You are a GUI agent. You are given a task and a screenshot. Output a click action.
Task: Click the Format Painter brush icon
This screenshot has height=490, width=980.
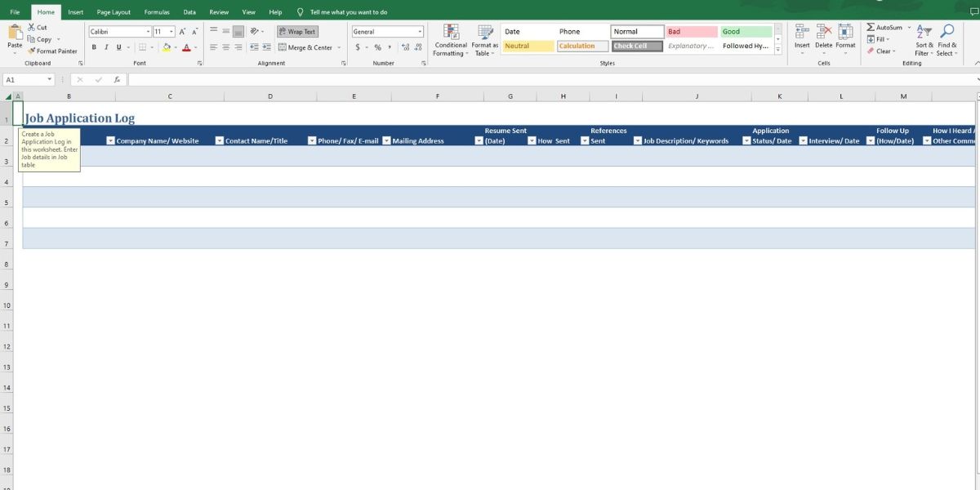31,51
